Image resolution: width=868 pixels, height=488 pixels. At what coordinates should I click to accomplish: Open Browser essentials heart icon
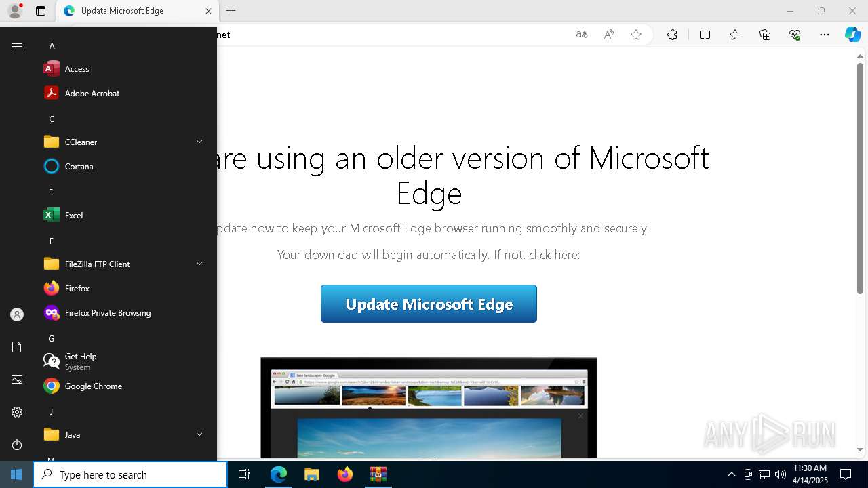[795, 35]
